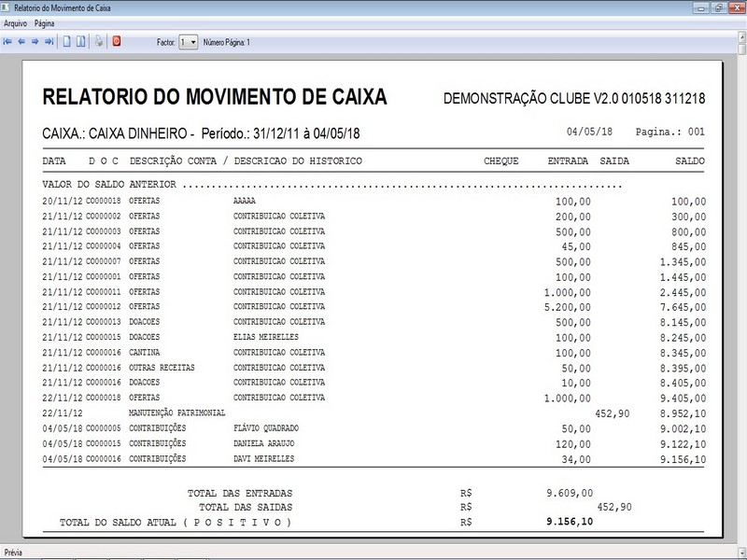Go to the next page arrow
747x560 pixels.
pos(35,42)
